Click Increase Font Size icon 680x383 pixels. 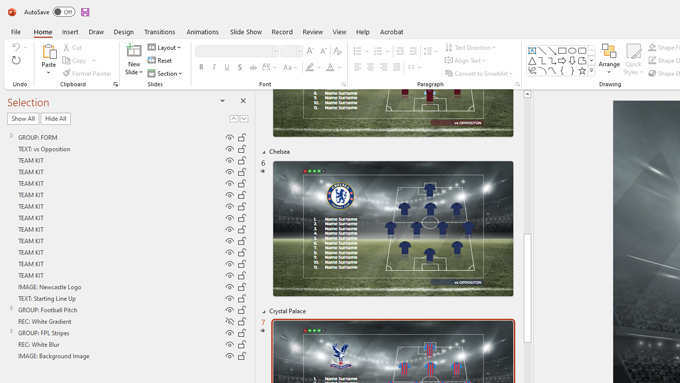click(310, 51)
